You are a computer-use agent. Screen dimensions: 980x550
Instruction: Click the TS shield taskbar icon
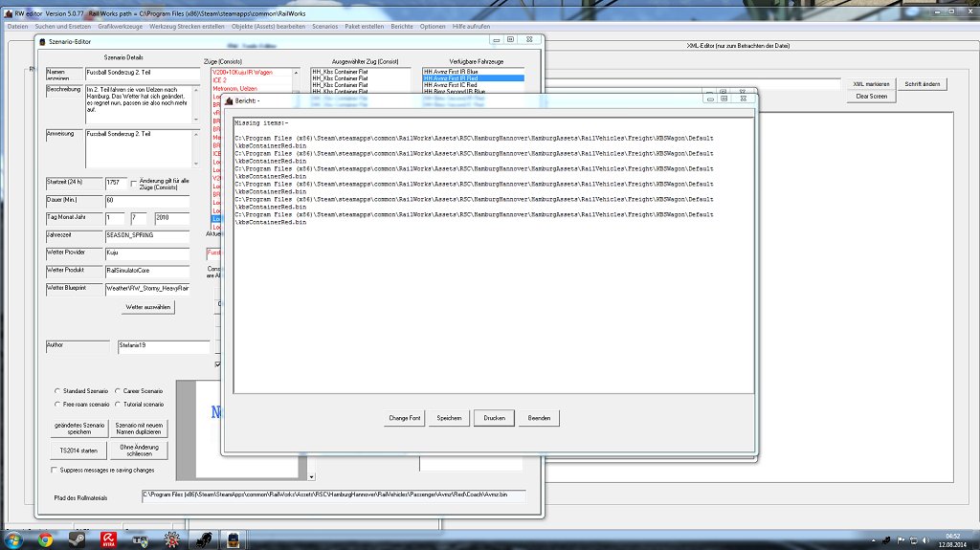click(140, 539)
